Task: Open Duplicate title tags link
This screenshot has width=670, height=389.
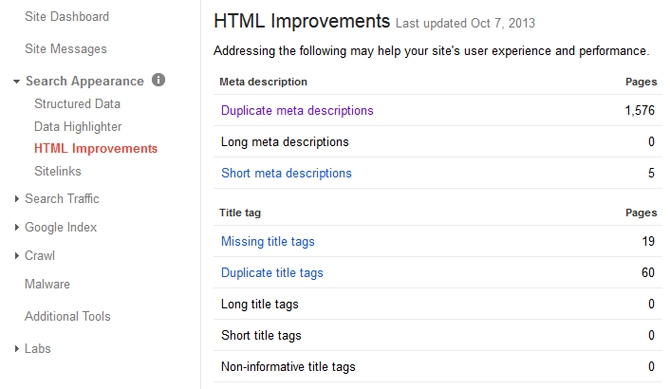Action: 272,273
